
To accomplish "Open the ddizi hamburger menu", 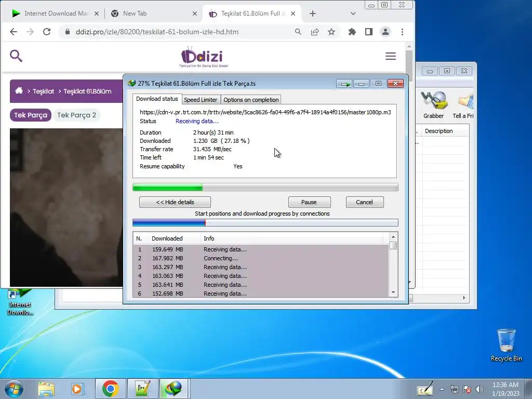I will tap(391, 56).
